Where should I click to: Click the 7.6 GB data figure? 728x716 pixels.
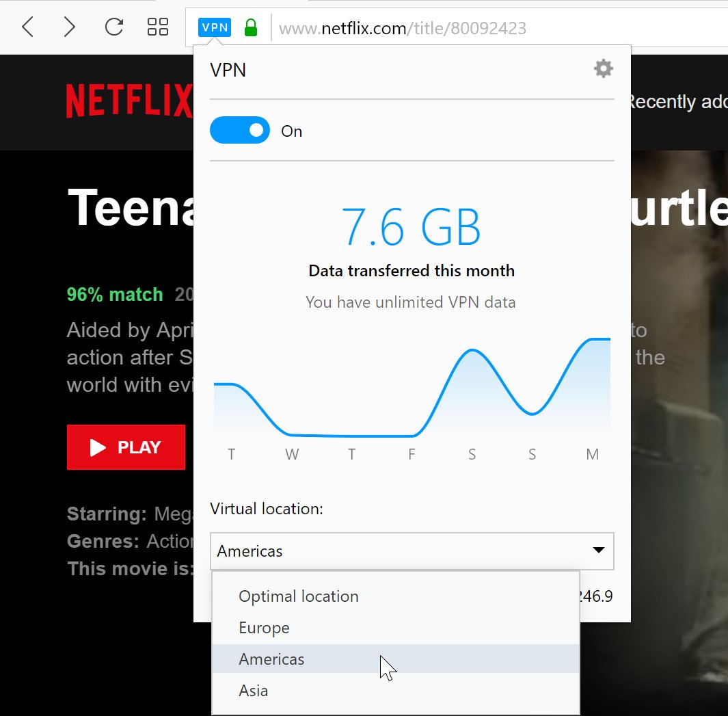pos(411,227)
